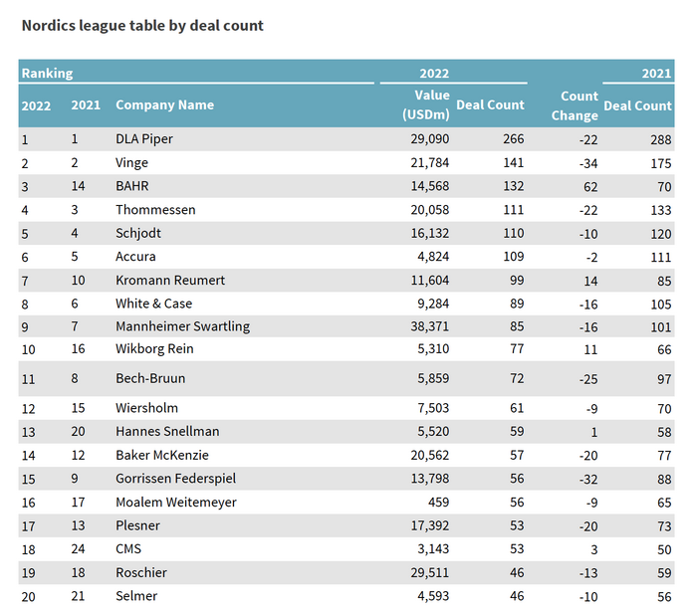Click the 'Schjodt' company name
The width and height of the screenshot is (697, 616).
(x=138, y=233)
